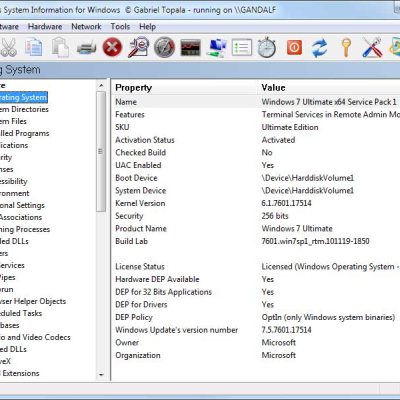This screenshot has height=400, width=400.
Task: Select the Environment tree item
Action: (x=15, y=193)
